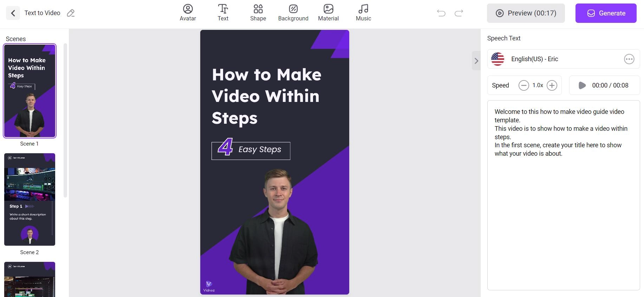Image resolution: width=644 pixels, height=297 pixels.
Task: Go back using the left arrow button
Action: click(13, 13)
